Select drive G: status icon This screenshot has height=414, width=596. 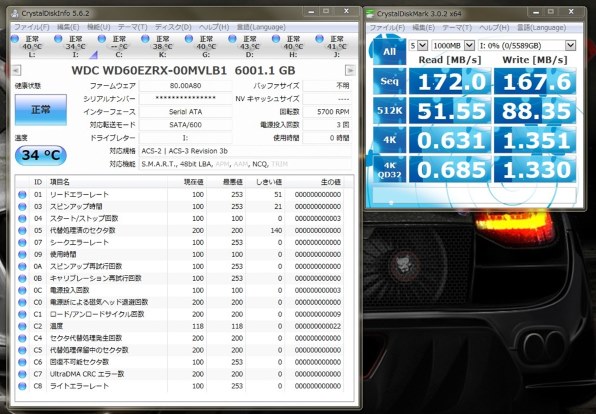click(x=189, y=39)
